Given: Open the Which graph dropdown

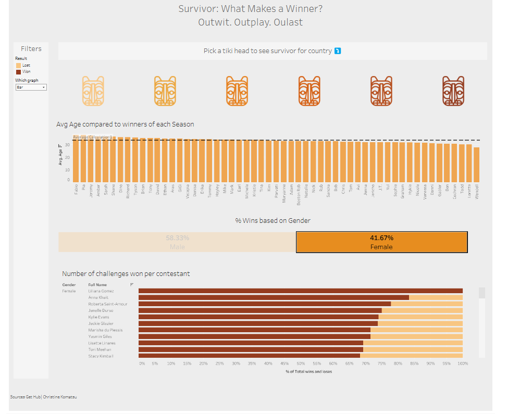Looking at the screenshot, I should [31, 87].
